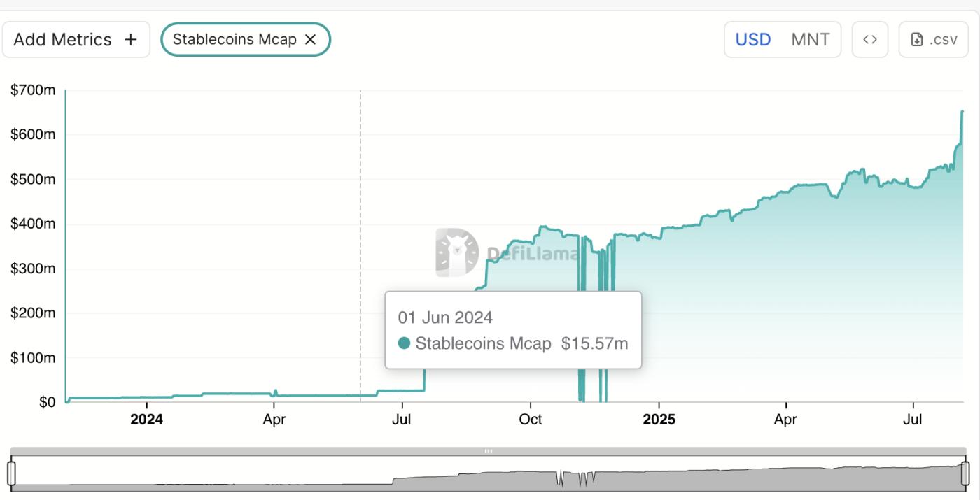This screenshot has height=500, width=980.
Task: Click the teal dot in the tooltip legend
Action: [x=405, y=343]
